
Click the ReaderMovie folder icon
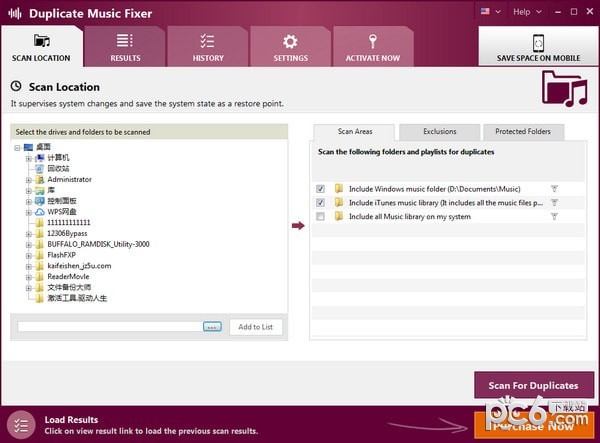40,276
